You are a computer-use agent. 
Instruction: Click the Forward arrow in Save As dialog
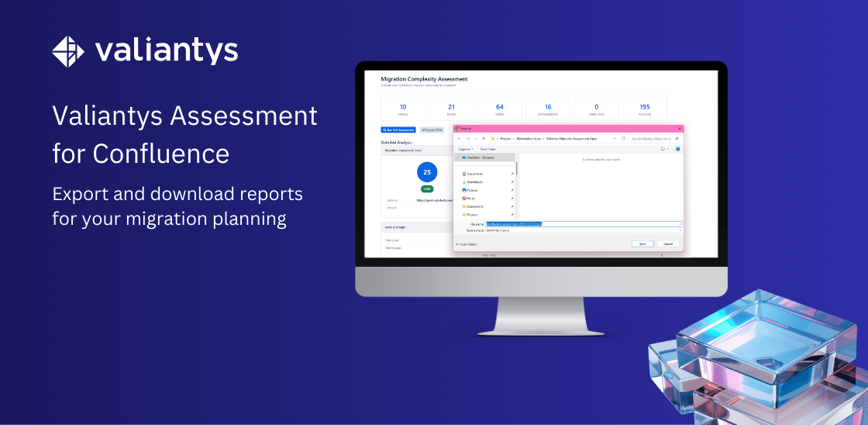coord(468,139)
